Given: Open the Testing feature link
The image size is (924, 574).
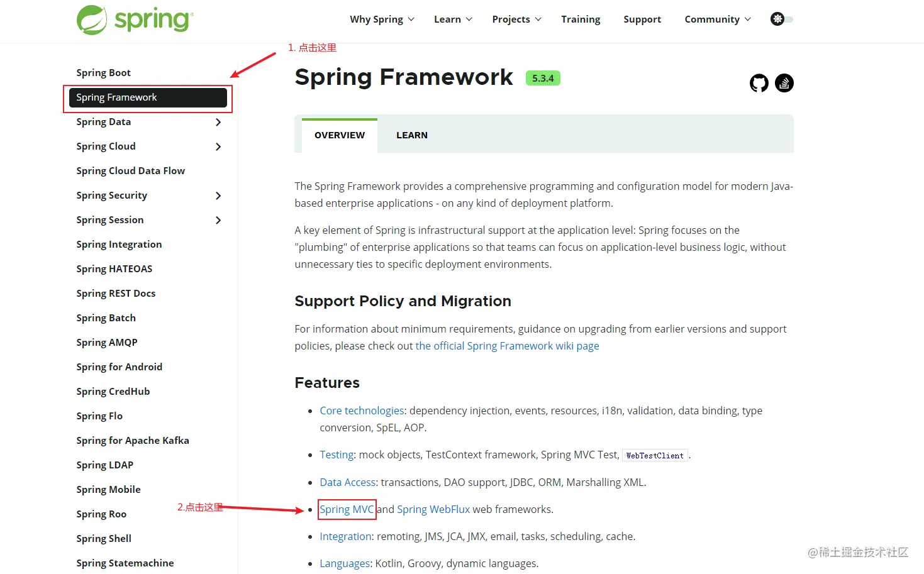Looking at the screenshot, I should point(337,455).
